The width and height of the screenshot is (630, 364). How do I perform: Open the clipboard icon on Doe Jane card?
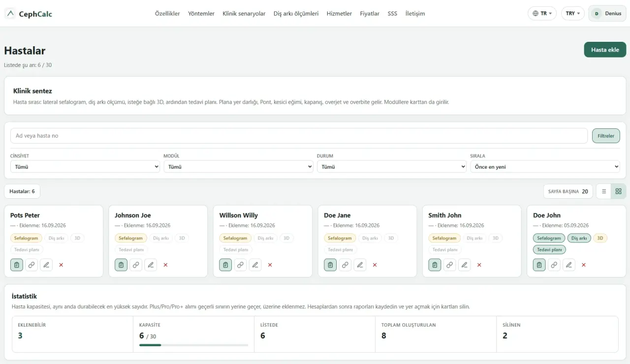point(330,265)
